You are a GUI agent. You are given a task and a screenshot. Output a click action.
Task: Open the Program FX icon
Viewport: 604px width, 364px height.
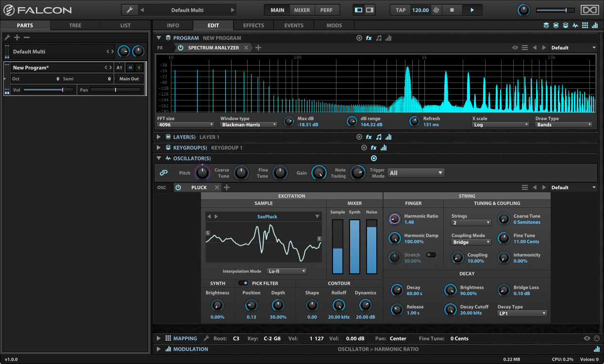click(x=369, y=38)
